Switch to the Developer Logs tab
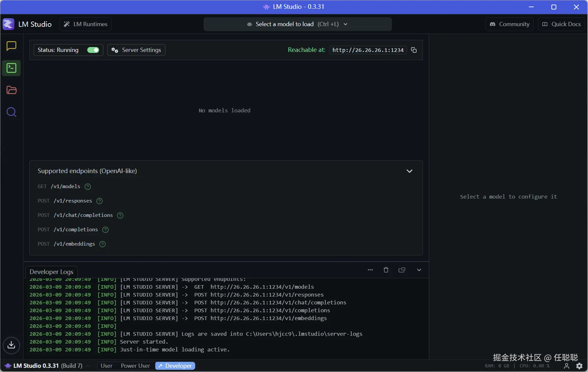The width and height of the screenshot is (588, 372). [x=52, y=272]
